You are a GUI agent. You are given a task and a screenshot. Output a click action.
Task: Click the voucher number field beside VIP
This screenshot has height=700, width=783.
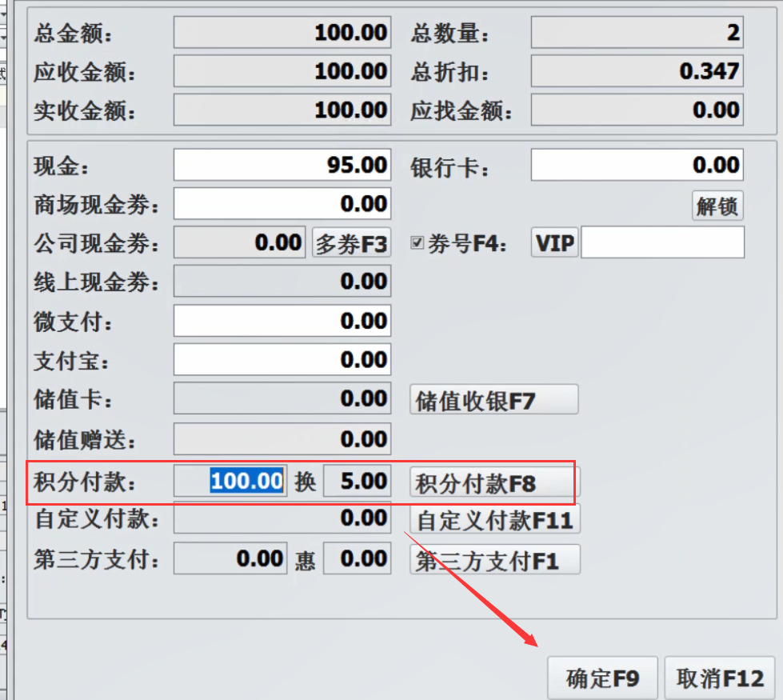pos(662,243)
